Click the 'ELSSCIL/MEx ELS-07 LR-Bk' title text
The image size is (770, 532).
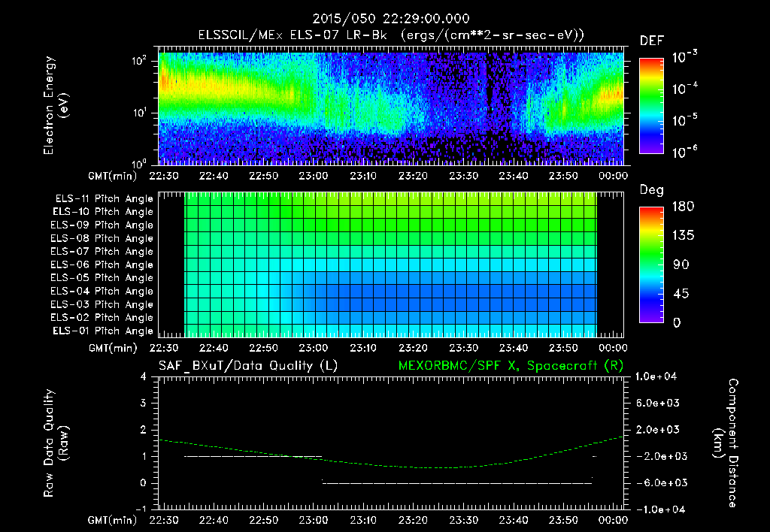[293, 35]
